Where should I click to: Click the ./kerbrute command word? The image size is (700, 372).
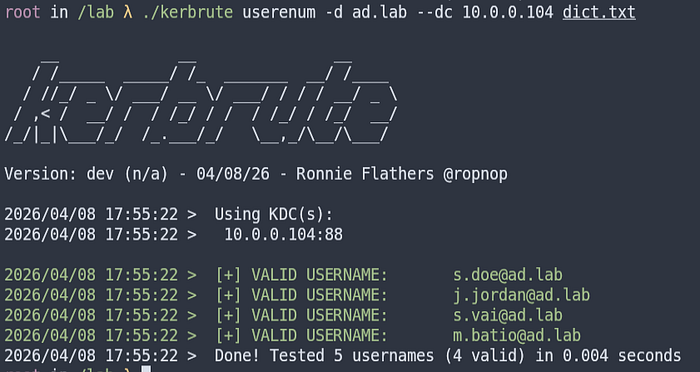[188, 12]
